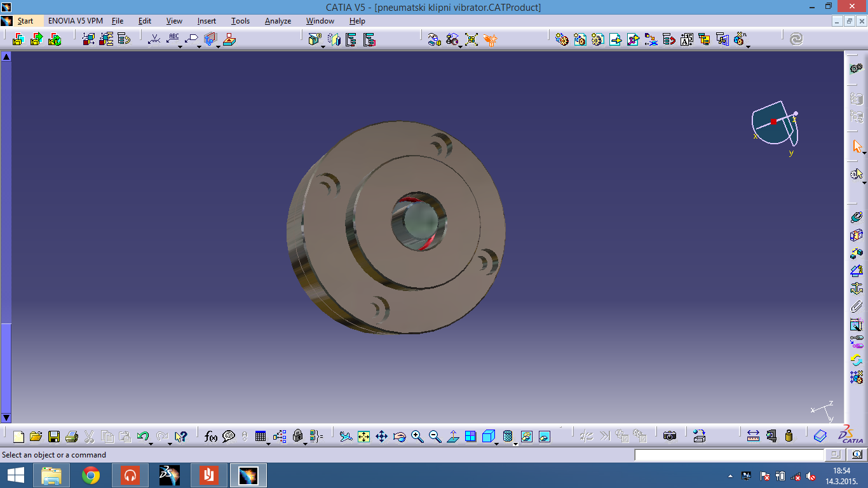This screenshot has width=868, height=488.
Task: Open the Window menu
Action: click(x=320, y=21)
